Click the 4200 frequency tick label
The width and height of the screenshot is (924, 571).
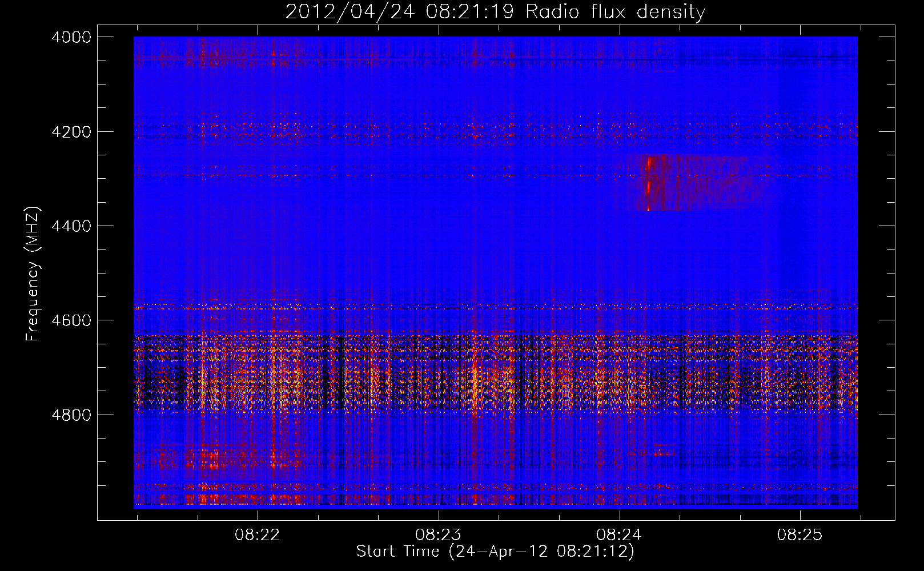[71, 132]
